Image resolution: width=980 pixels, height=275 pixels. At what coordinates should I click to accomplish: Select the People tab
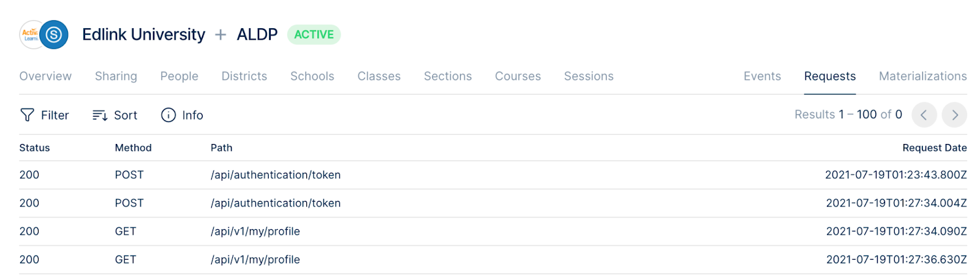pos(179,76)
